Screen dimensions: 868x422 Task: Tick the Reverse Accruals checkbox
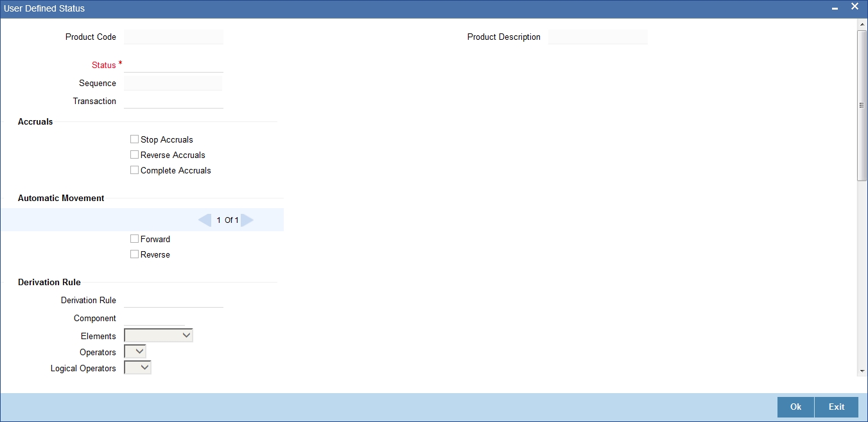tap(134, 154)
